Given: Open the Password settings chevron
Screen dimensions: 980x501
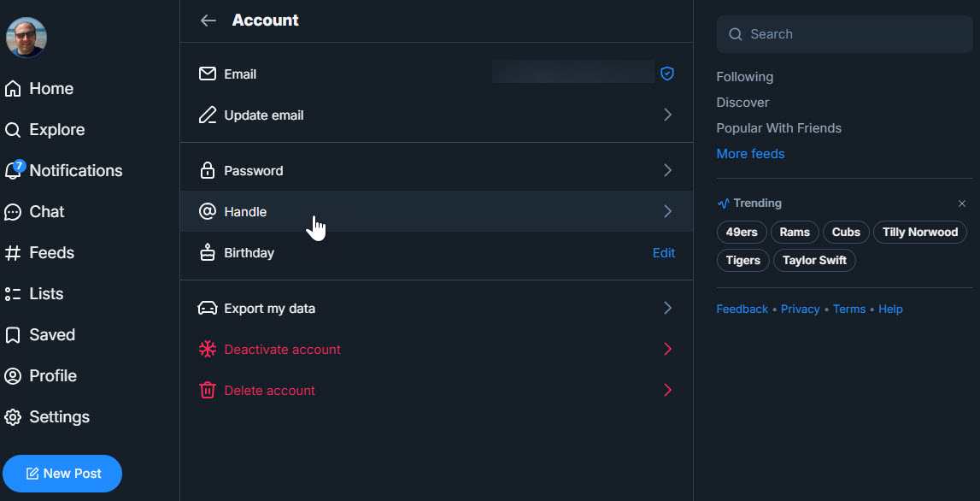Looking at the screenshot, I should coord(667,171).
